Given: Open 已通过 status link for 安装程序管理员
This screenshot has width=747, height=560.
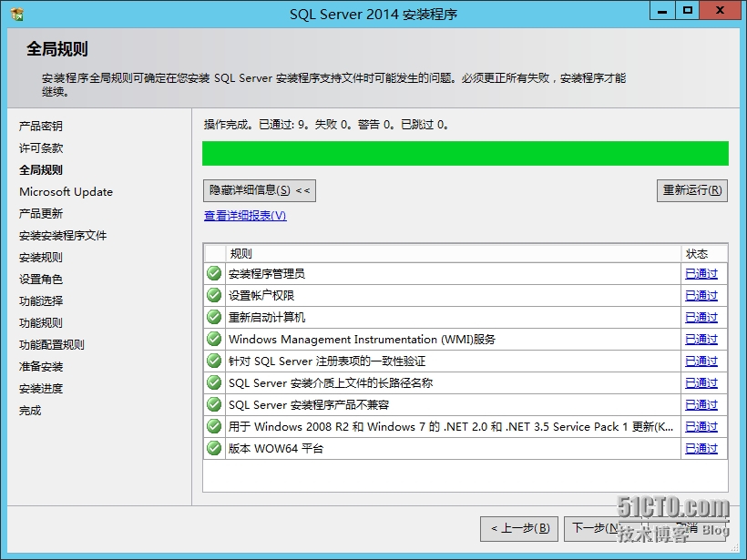Looking at the screenshot, I should click(701, 274).
